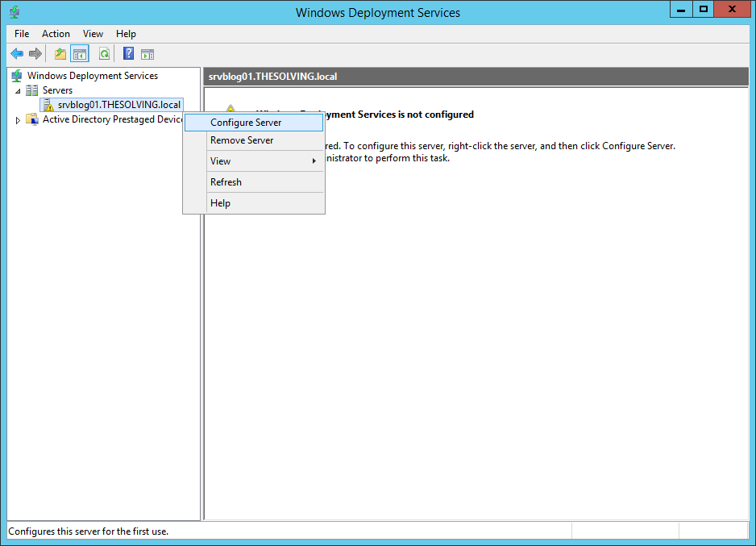
Task: Open the Export List toolbar icon
Action: (59, 53)
